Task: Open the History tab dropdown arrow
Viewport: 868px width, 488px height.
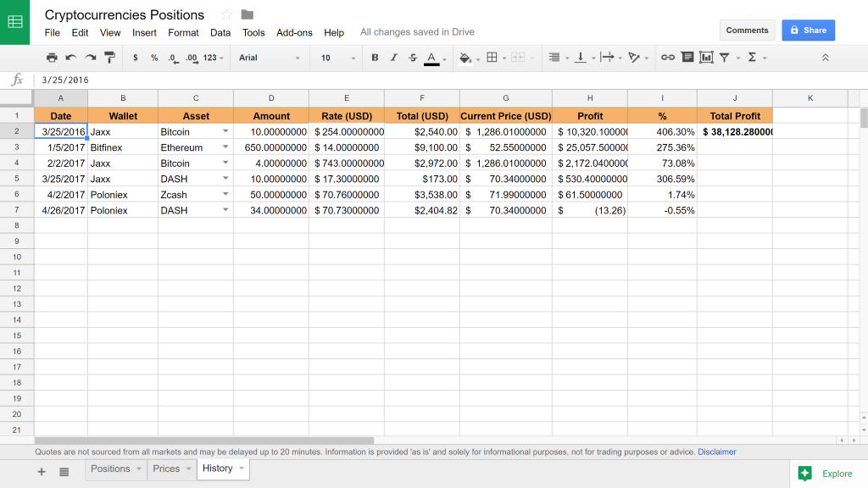Action: (242, 469)
